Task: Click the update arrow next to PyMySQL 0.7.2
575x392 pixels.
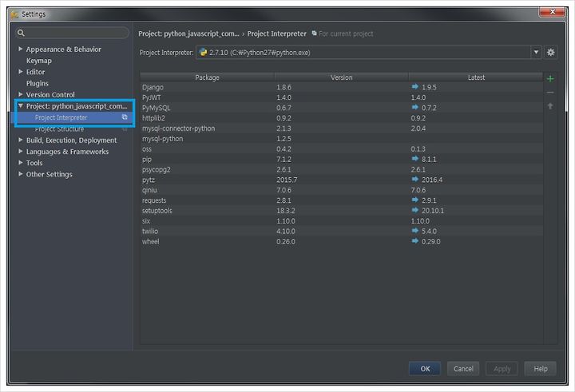Action: (414, 107)
